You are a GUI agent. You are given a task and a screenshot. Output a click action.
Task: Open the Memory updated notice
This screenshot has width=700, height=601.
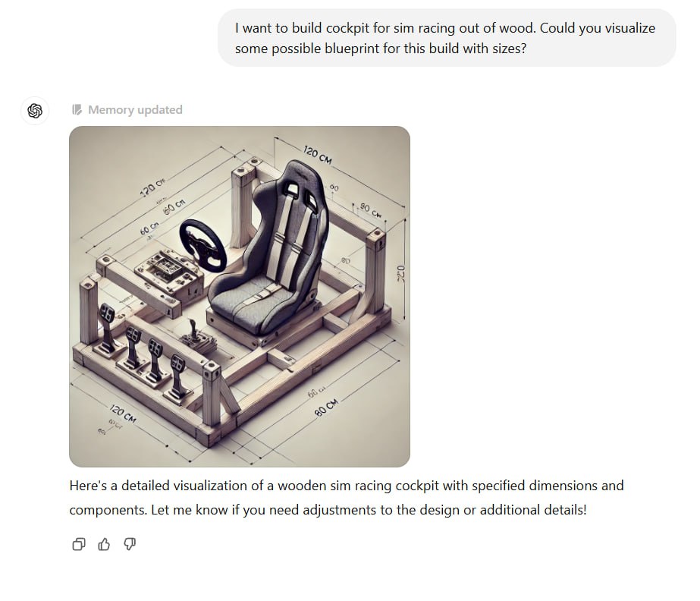[x=127, y=109]
